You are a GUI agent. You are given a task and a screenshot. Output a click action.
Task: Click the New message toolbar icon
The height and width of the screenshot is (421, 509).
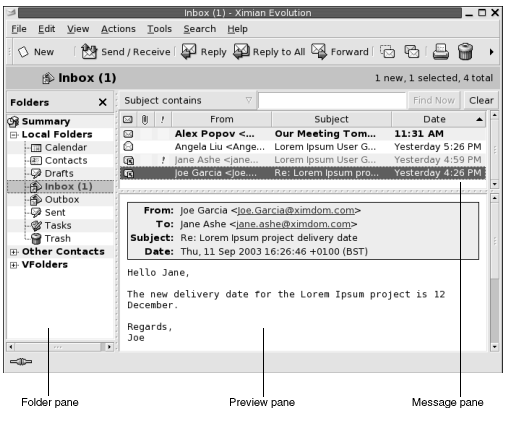(x=23, y=52)
